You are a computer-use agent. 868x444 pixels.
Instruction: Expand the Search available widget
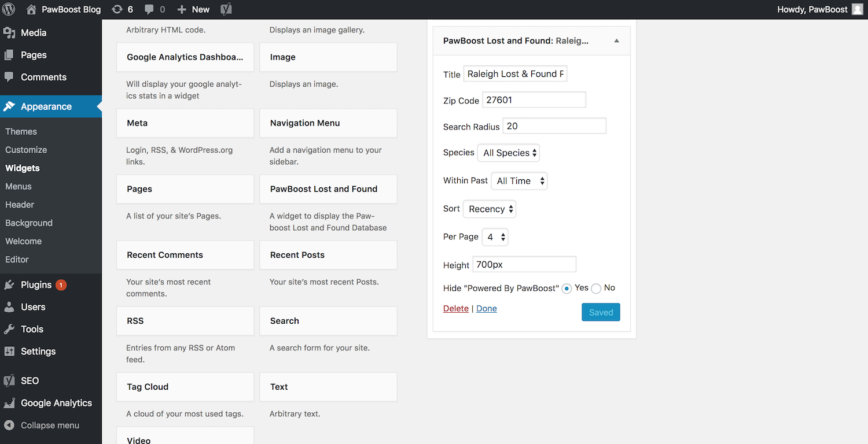coord(329,321)
